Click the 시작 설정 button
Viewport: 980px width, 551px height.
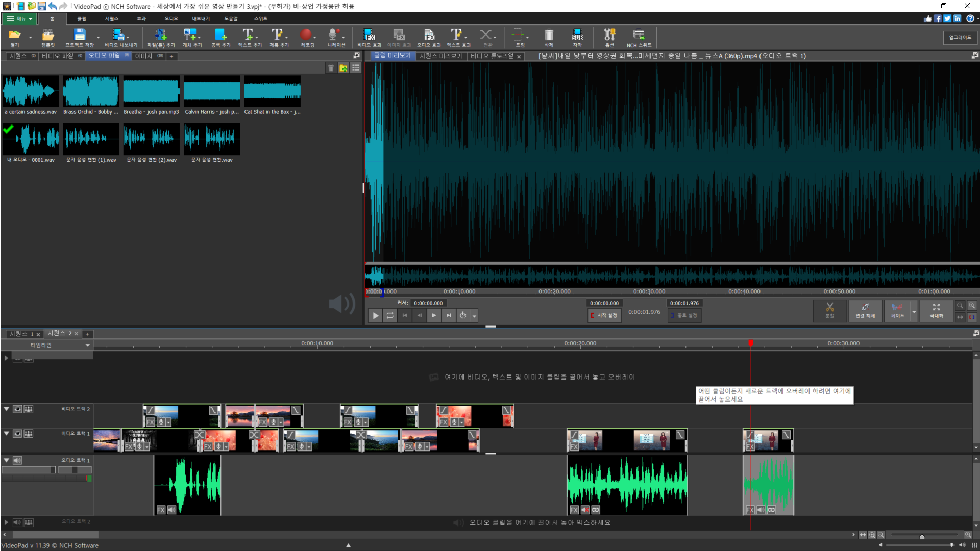pos(604,315)
